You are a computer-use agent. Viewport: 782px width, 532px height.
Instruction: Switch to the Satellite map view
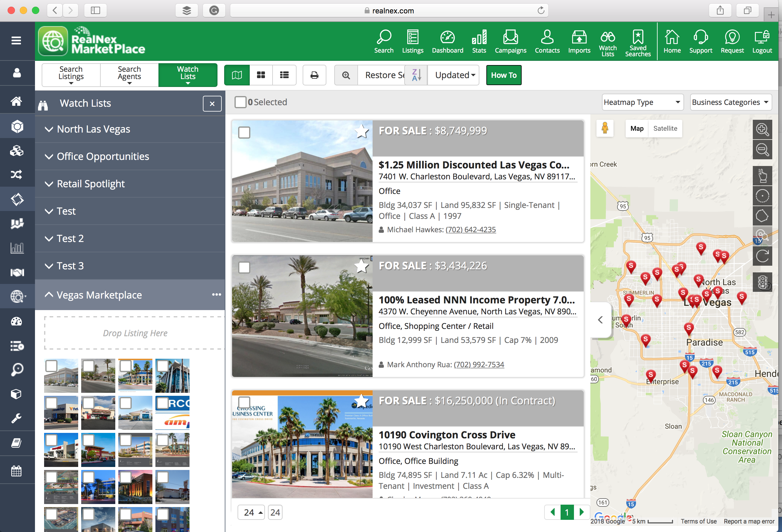tap(665, 129)
